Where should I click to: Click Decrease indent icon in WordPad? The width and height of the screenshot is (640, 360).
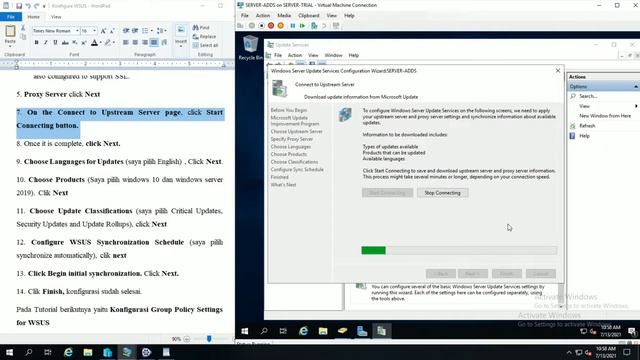126,31
